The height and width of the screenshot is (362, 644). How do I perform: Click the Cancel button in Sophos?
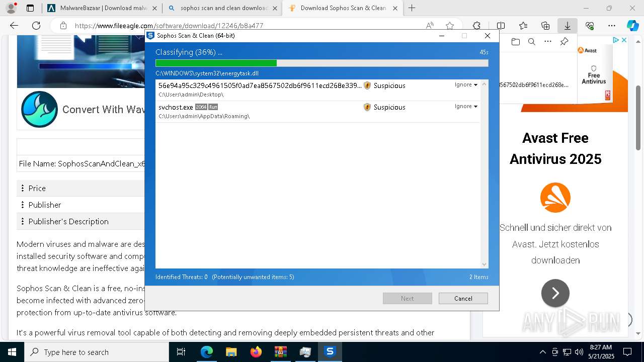point(463,298)
